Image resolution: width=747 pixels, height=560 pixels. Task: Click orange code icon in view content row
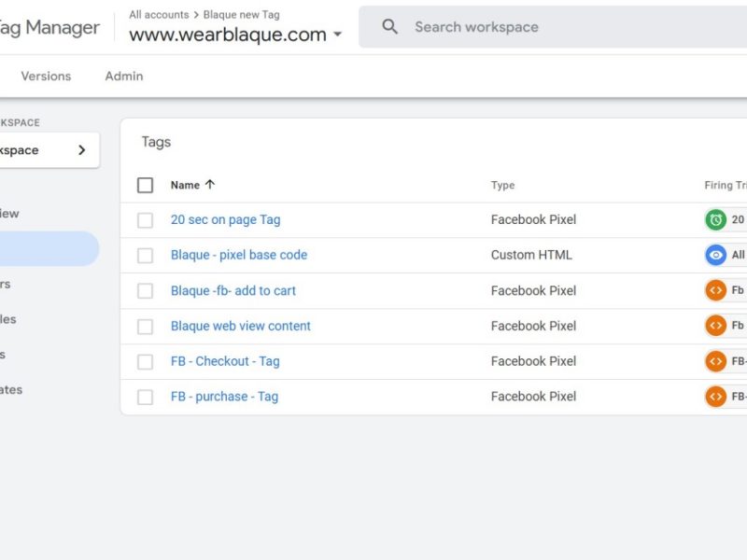point(715,326)
